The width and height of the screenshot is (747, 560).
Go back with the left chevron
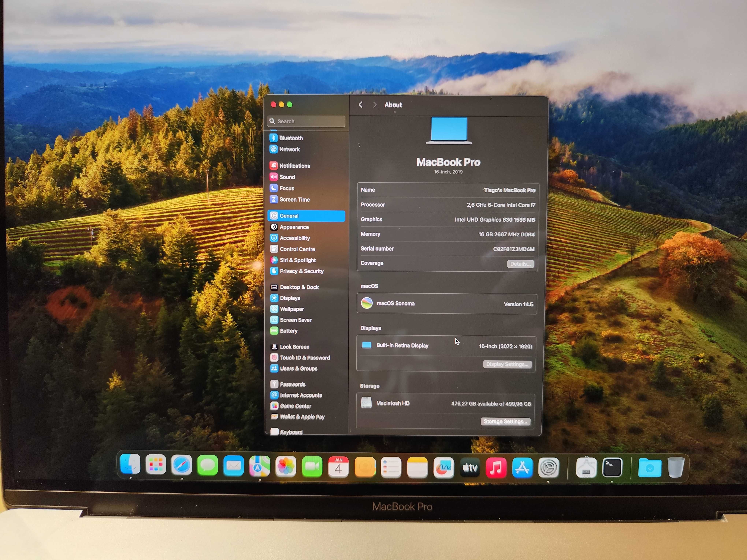[361, 105]
